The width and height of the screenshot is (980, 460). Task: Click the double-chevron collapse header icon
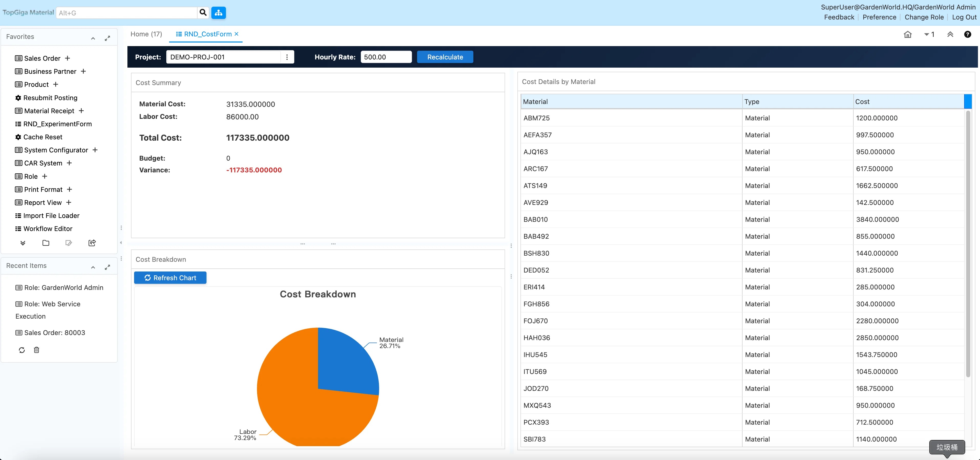coord(950,34)
